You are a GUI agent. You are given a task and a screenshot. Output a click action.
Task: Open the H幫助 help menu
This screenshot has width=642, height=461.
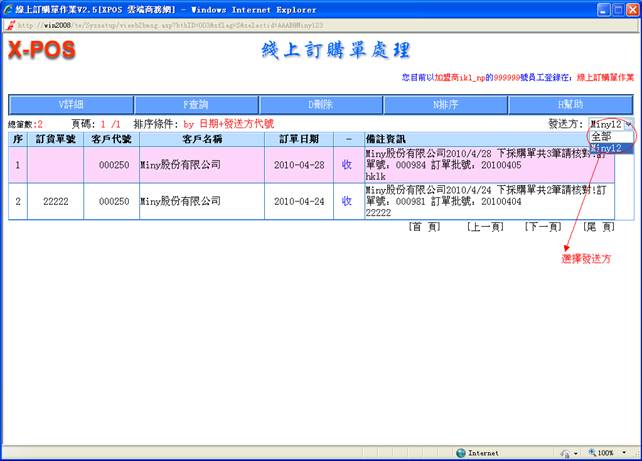point(570,104)
